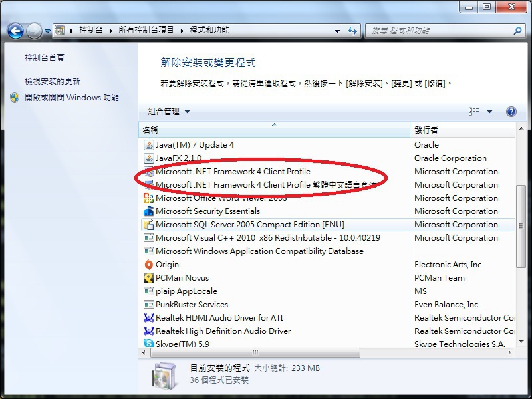Click the Forward navigation arrow button
Viewport: 532px width, 399px height.
pyautogui.click(x=34, y=31)
